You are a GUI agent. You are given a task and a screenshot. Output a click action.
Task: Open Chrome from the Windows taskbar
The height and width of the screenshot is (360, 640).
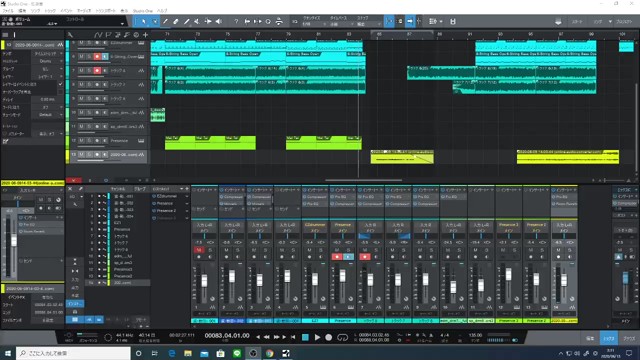click(269, 353)
